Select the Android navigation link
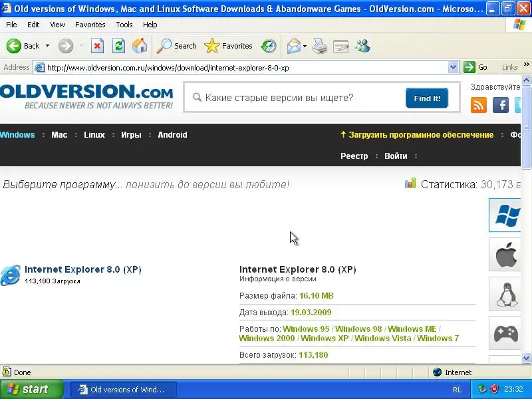The height and width of the screenshot is (399, 532). [172, 135]
